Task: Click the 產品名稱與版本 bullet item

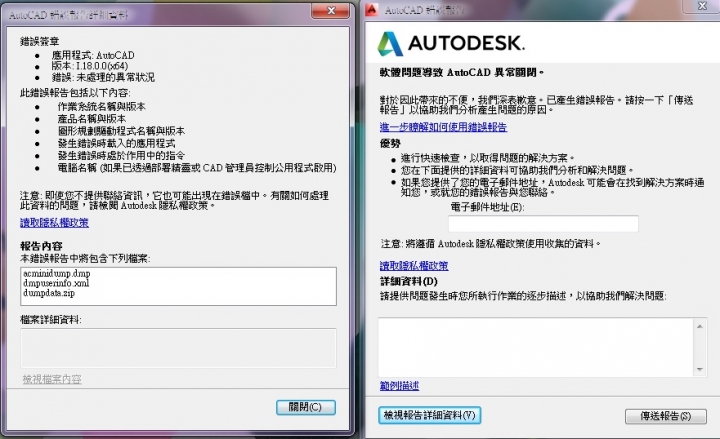Action: click(x=91, y=119)
